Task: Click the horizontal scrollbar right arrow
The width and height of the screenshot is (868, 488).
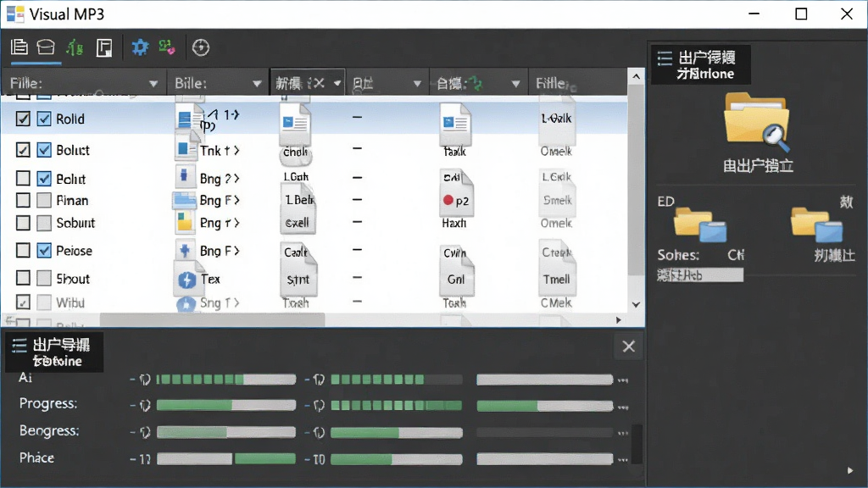Action: pos(619,319)
